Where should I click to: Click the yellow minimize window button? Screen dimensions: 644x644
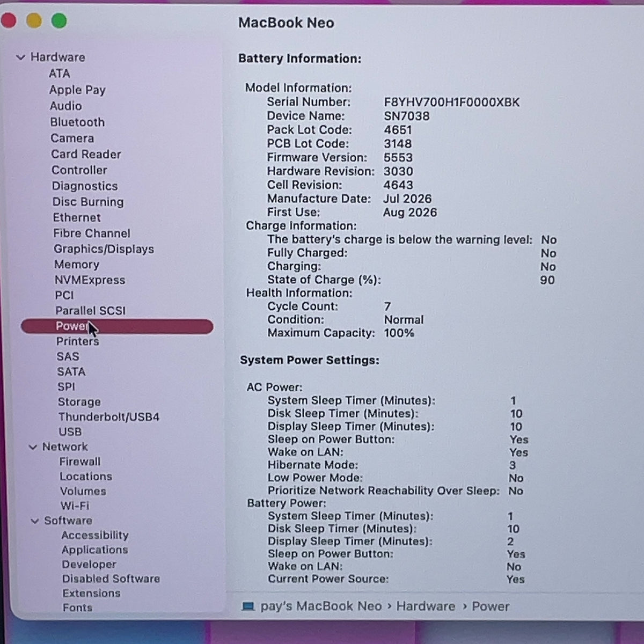(x=34, y=21)
